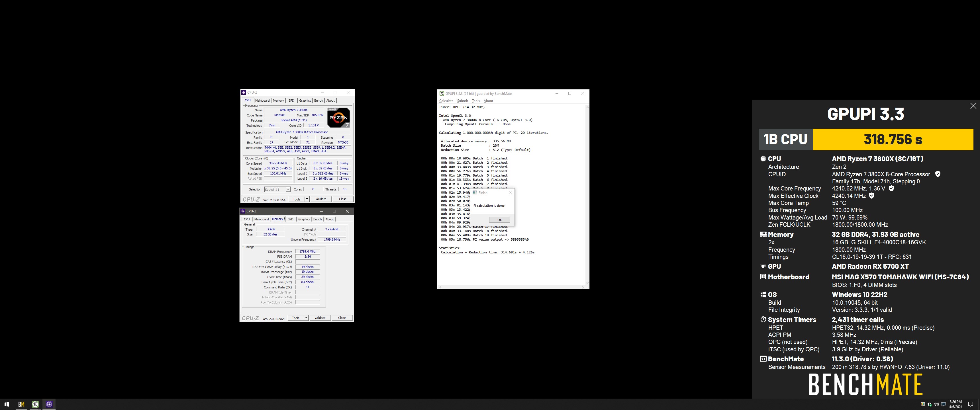Expand Tools arrow in CPU-Z processor window

(307, 199)
